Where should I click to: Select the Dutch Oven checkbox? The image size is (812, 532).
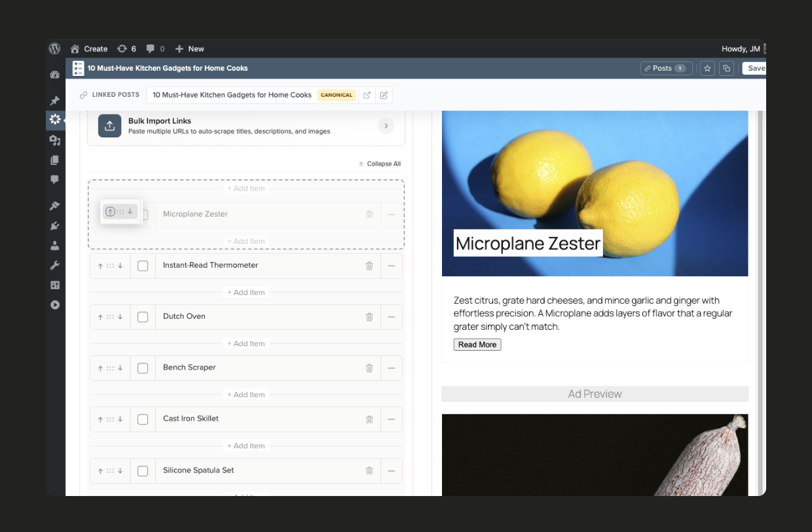coord(143,317)
